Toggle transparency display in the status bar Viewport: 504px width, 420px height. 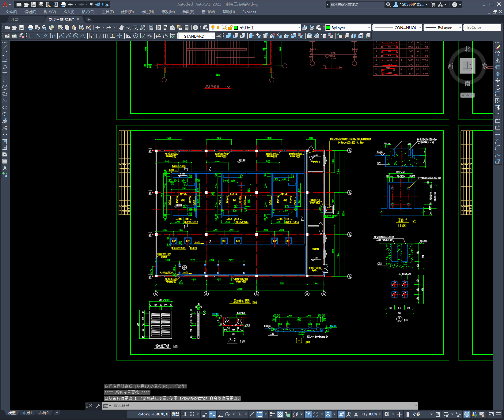pyautogui.click(x=280, y=414)
